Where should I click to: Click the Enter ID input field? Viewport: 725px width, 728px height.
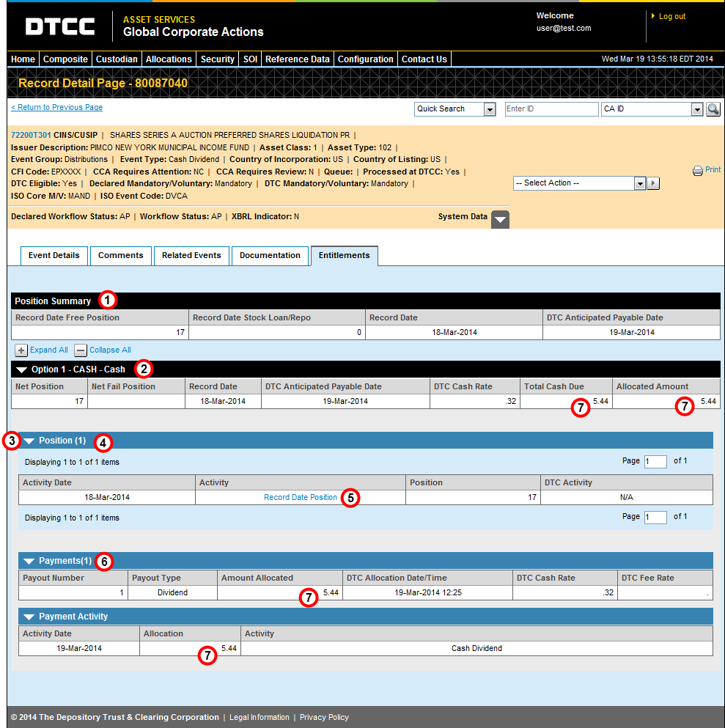(551, 109)
